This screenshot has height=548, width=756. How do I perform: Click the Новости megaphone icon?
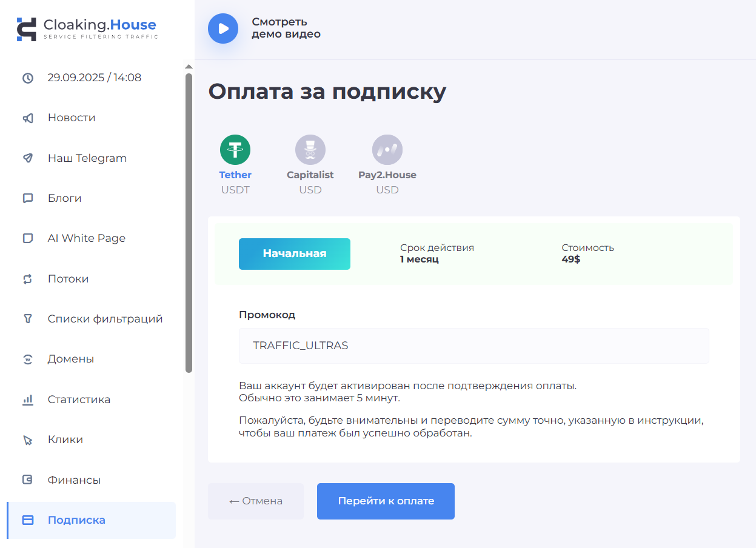coord(28,118)
